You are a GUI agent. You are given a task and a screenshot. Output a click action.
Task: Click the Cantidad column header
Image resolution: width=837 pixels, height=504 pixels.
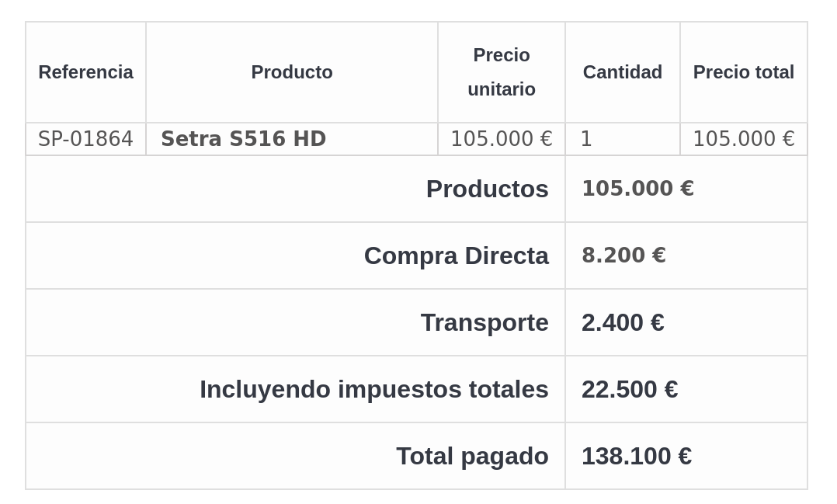[x=622, y=72]
